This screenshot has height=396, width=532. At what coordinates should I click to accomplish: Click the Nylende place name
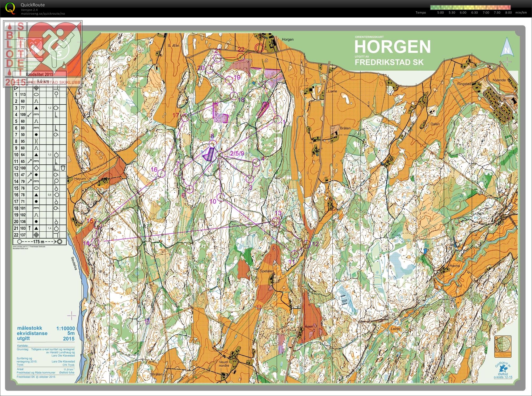click(x=499, y=80)
